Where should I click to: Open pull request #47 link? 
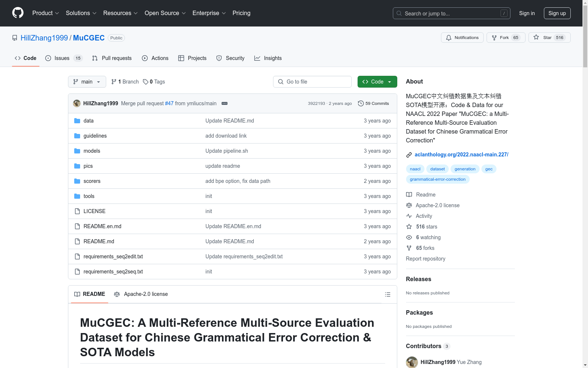click(169, 103)
